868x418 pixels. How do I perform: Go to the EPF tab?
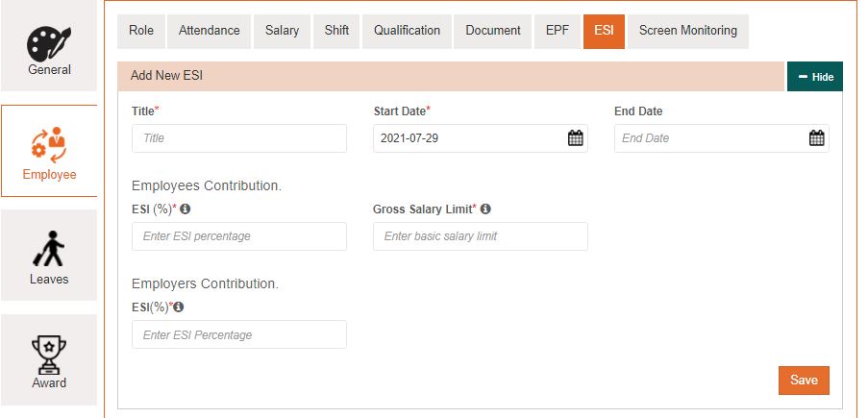point(558,31)
